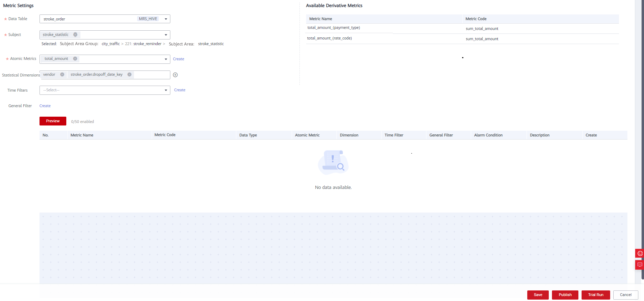Click Create link next to Atomic Metrics
The width and height of the screenshot is (644, 301).
coord(178,59)
